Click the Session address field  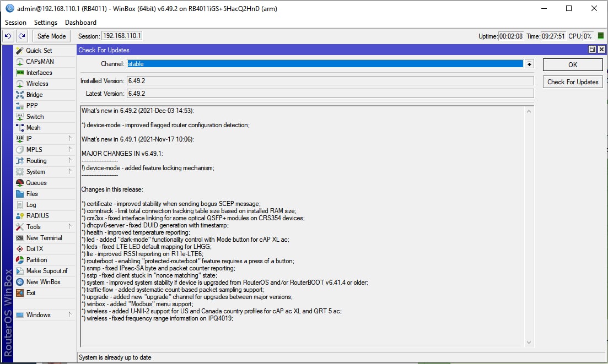(122, 36)
